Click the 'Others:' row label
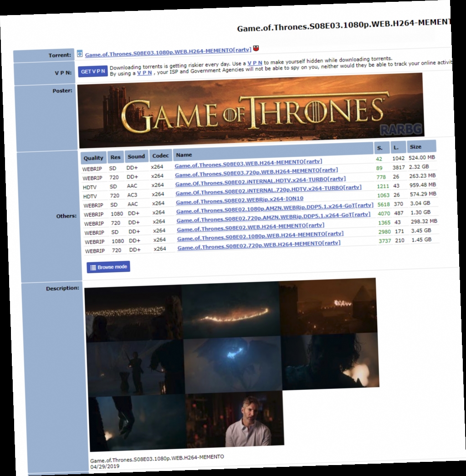This screenshot has height=476, width=466. (x=66, y=216)
